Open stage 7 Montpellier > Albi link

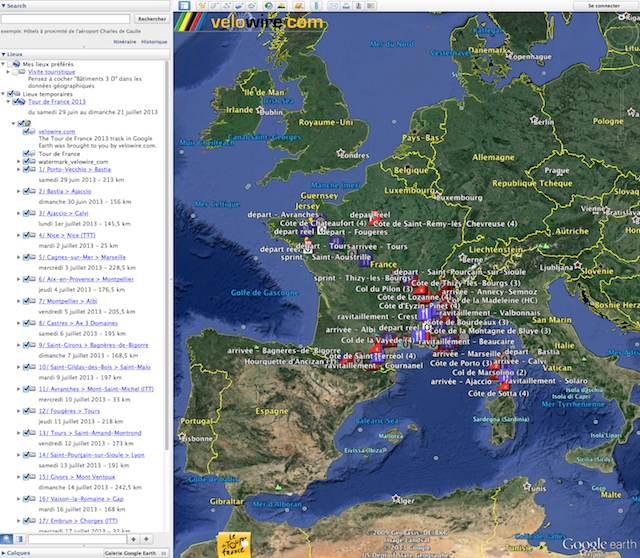click(68, 301)
